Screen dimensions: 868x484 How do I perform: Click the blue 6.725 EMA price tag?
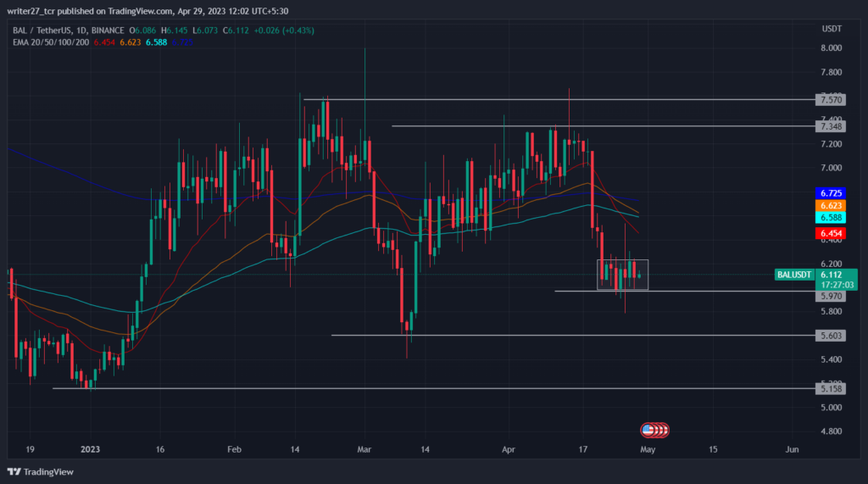[831, 193]
